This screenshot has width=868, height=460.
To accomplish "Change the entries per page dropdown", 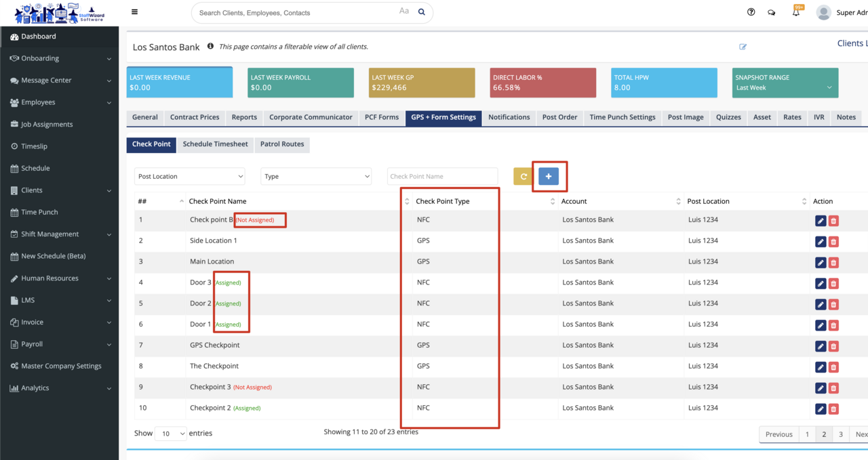I will [170, 434].
